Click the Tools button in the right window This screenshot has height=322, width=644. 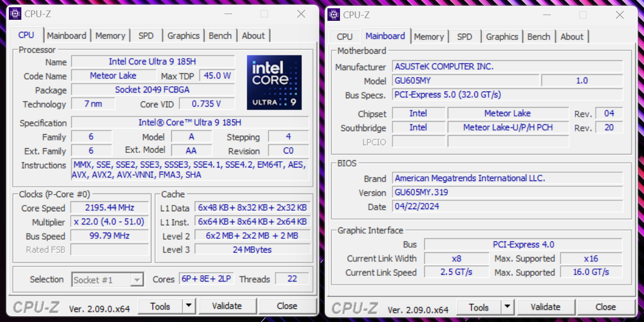point(479,307)
